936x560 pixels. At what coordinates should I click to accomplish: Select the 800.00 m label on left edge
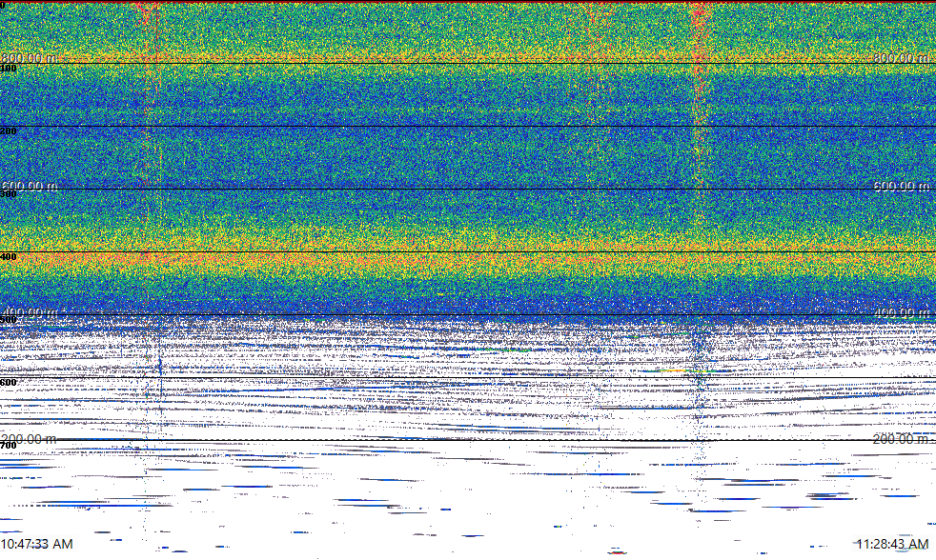tap(29, 58)
